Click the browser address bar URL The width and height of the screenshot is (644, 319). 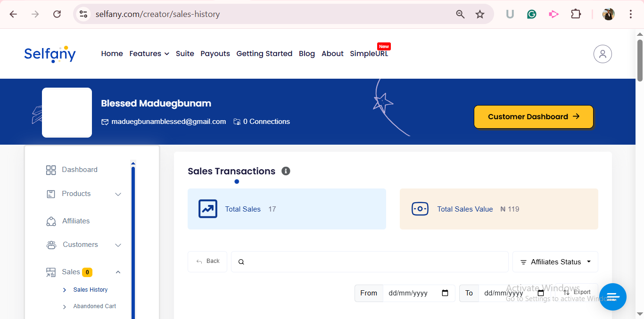[158, 14]
